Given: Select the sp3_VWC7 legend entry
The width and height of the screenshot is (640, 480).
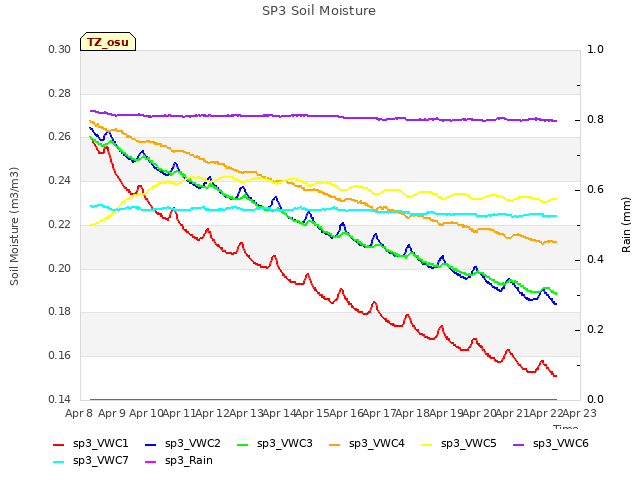Looking at the screenshot, I should [x=91, y=460].
